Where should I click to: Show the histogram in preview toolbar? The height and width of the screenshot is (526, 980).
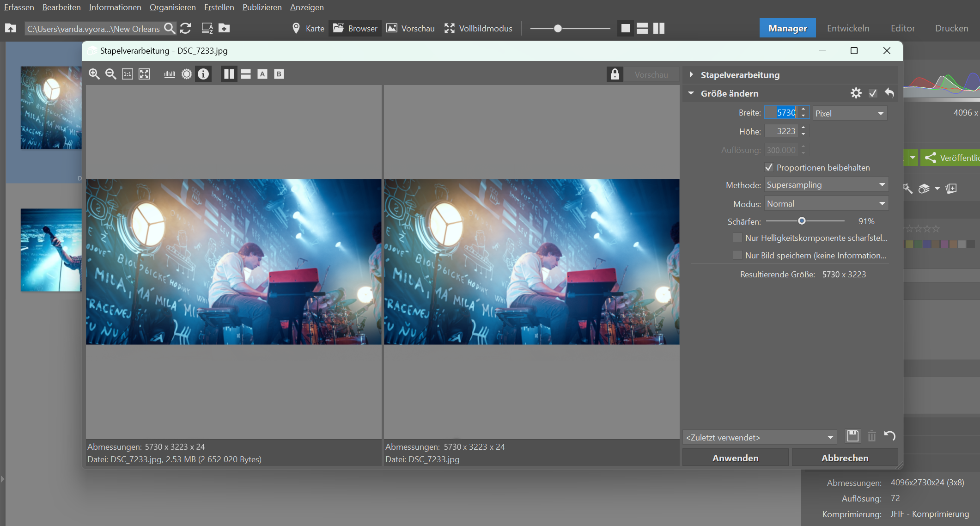pyautogui.click(x=170, y=74)
